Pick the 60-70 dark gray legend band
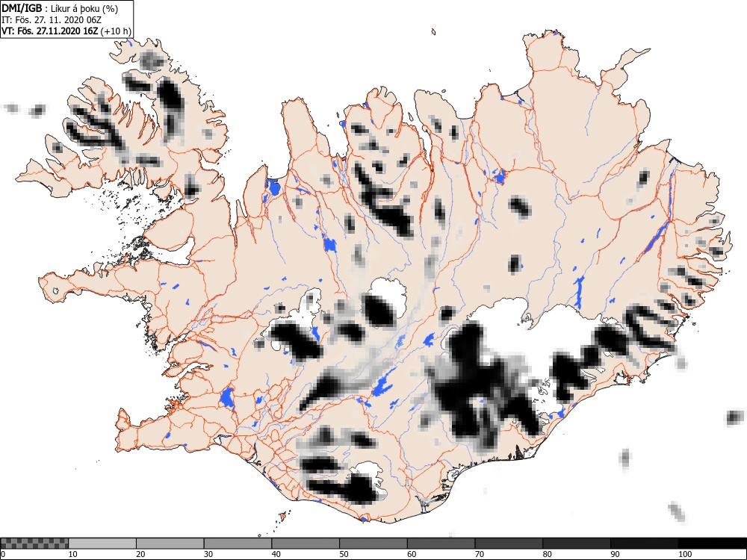 click(x=441, y=544)
